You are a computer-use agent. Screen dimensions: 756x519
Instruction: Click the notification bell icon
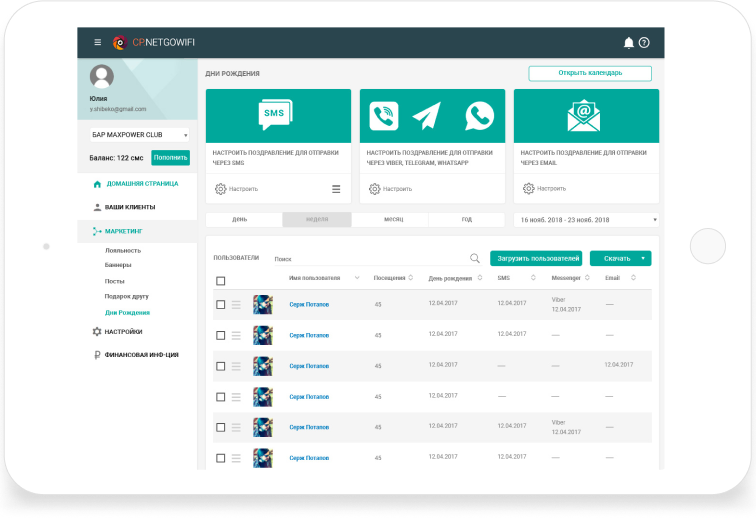point(628,42)
